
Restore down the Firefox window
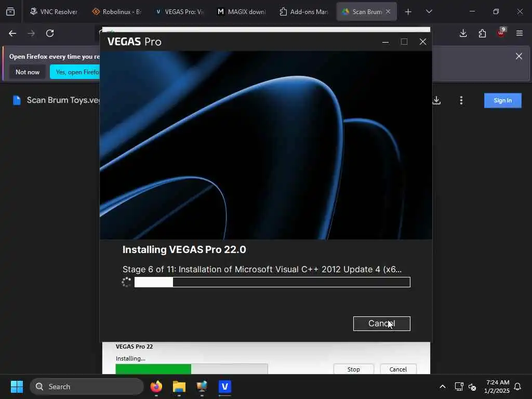click(496, 11)
